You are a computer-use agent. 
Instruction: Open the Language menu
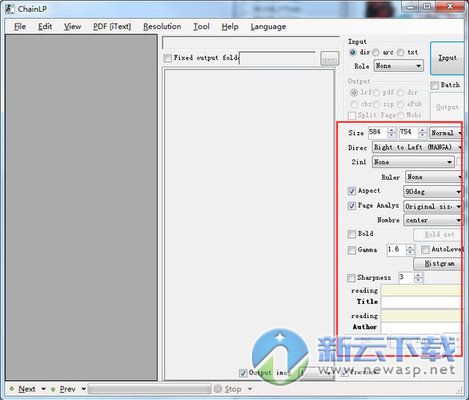click(268, 27)
